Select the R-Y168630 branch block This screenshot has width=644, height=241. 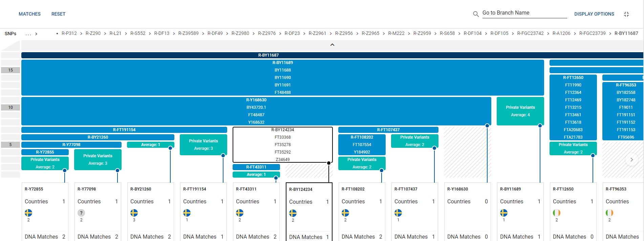pos(256,111)
